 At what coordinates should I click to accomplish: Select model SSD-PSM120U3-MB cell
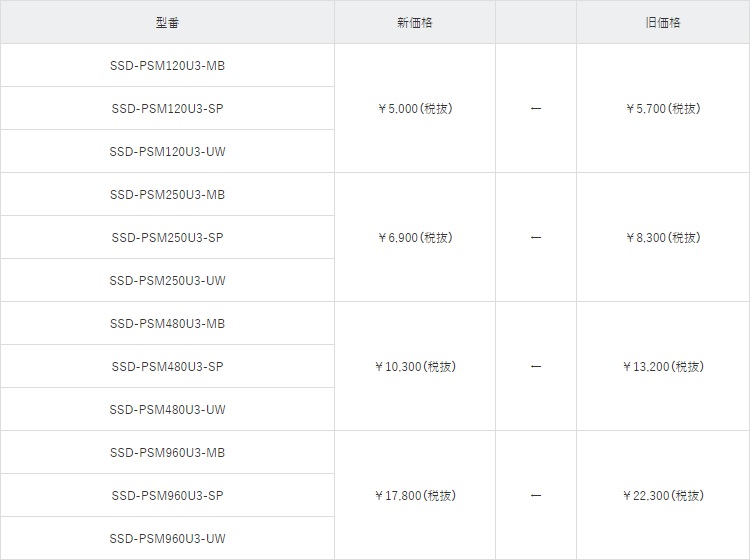tap(167, 65)
